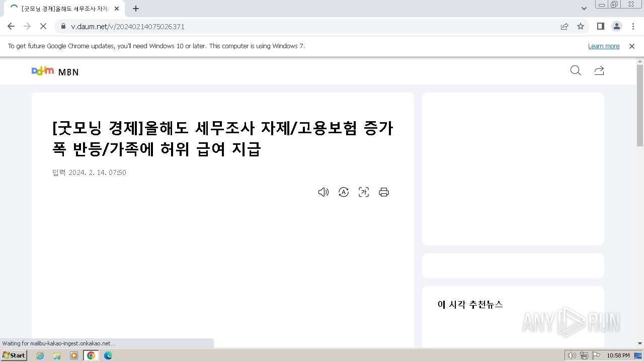Image resolution: width=644 pixels, height=362 pixels.
Task: Click the show desktop button
Action: coord(639,355)
